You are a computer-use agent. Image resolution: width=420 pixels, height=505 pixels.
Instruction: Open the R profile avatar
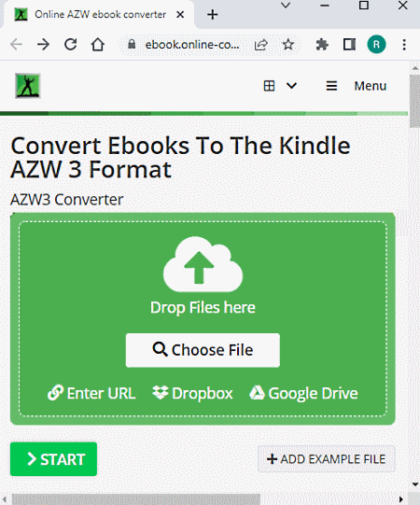pyautogui.click(x=376, y=45)
